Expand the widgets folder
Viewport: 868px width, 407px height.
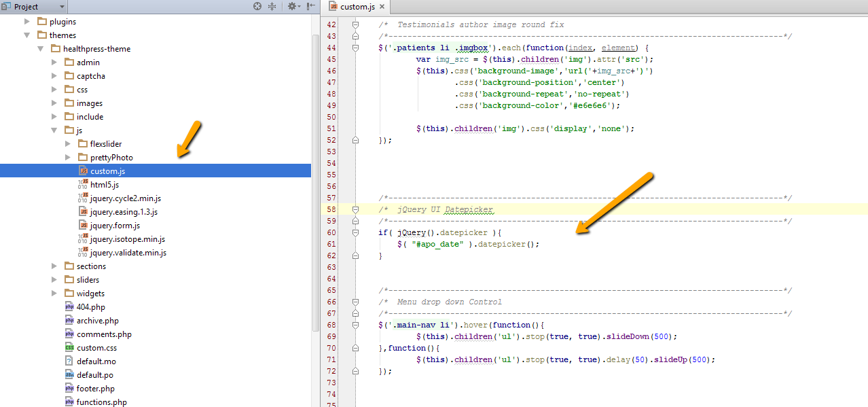pos(54,294)
